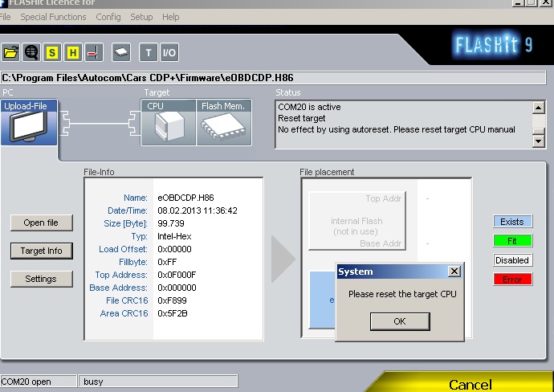Click the memory chip toolbar icon

(x=121, y=53)
